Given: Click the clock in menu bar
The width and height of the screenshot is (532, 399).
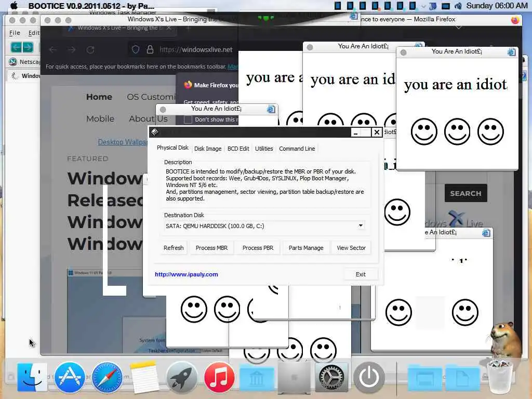Looking at the screenshot, I should pyautogui.click(x=497, y=6).
